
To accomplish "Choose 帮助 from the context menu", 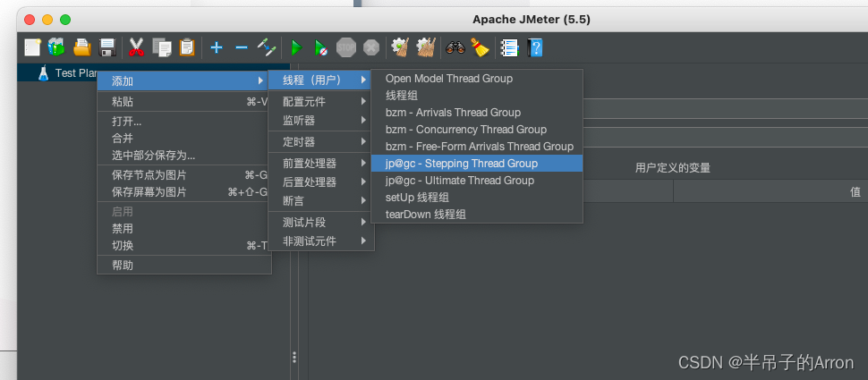I will (184, 266).
